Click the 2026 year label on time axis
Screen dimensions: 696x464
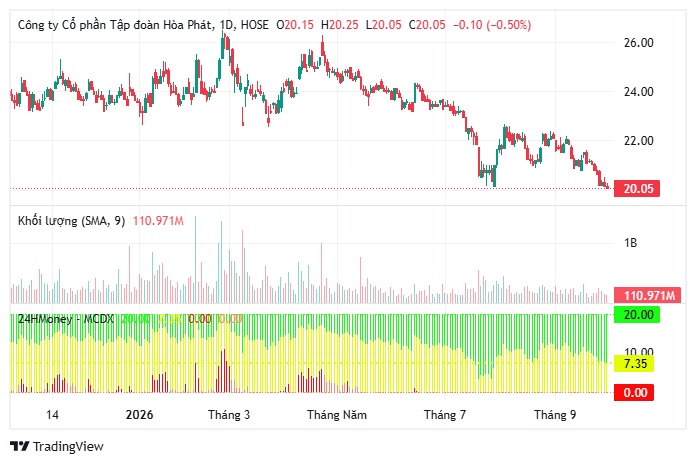139,415
